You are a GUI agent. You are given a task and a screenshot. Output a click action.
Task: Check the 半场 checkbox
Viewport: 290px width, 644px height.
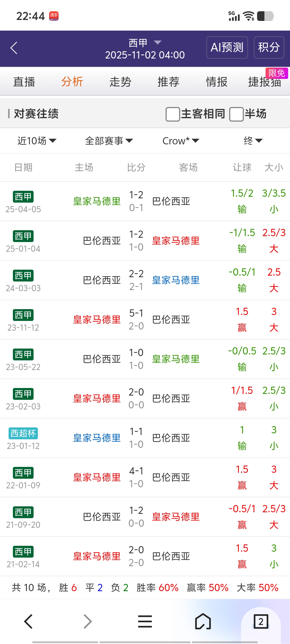pos(237,114)
